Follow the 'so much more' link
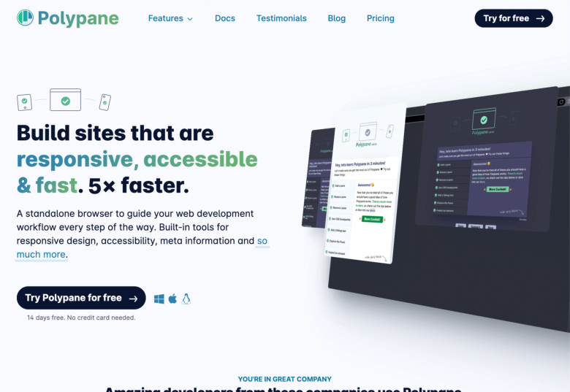 click(x=42, y=255)
